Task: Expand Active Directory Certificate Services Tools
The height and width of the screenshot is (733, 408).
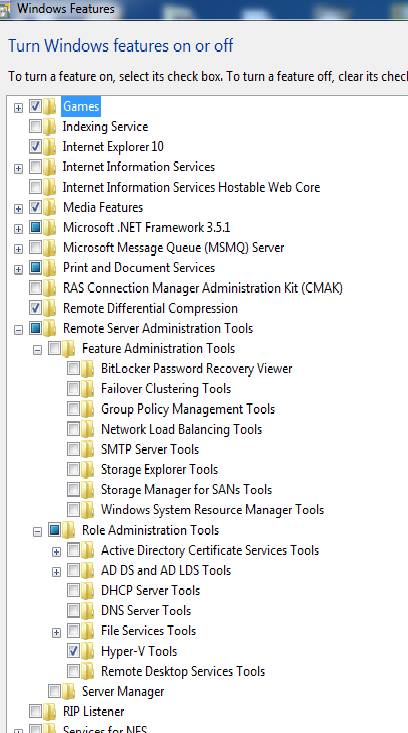Action: [56, 552]
